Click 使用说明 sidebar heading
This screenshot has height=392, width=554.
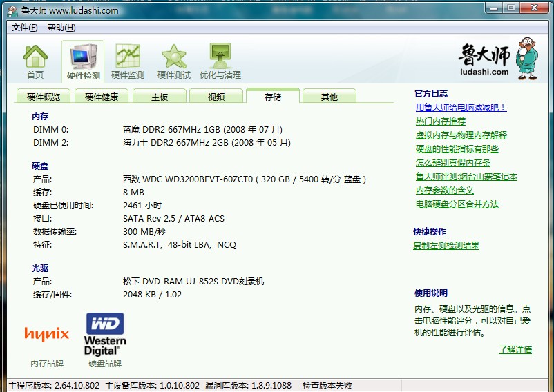click(431, 293)
